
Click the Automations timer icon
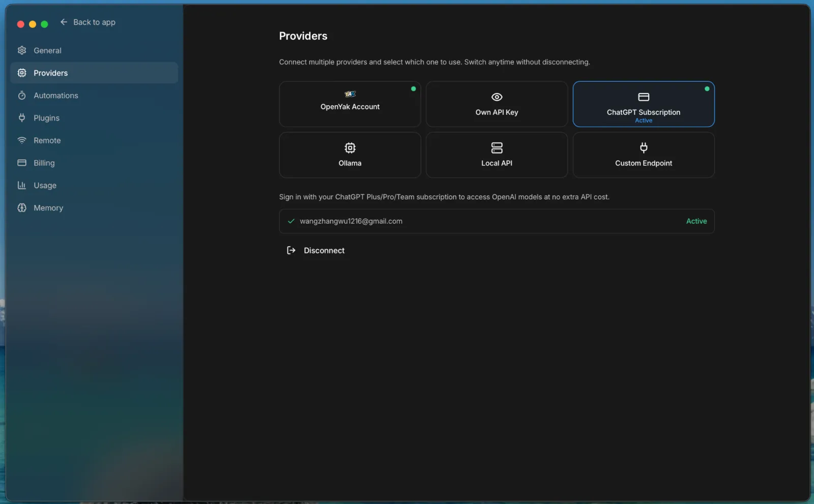pos(22,96)
